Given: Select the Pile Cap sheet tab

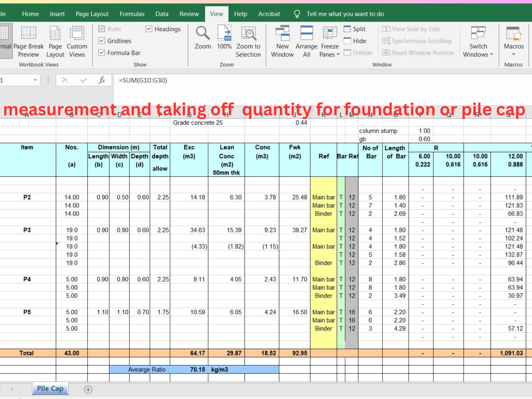Looking at the screenshot, I should [x=50, y=388].
